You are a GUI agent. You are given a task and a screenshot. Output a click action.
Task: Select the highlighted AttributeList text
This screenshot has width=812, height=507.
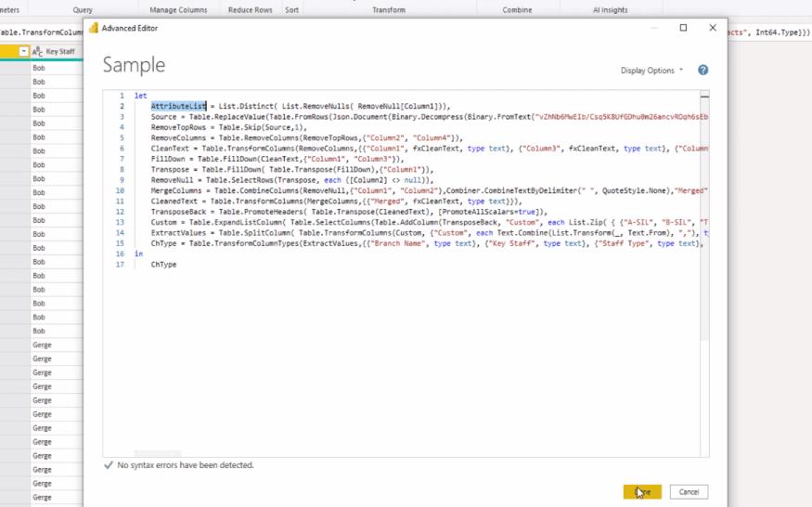click(178, 107)
